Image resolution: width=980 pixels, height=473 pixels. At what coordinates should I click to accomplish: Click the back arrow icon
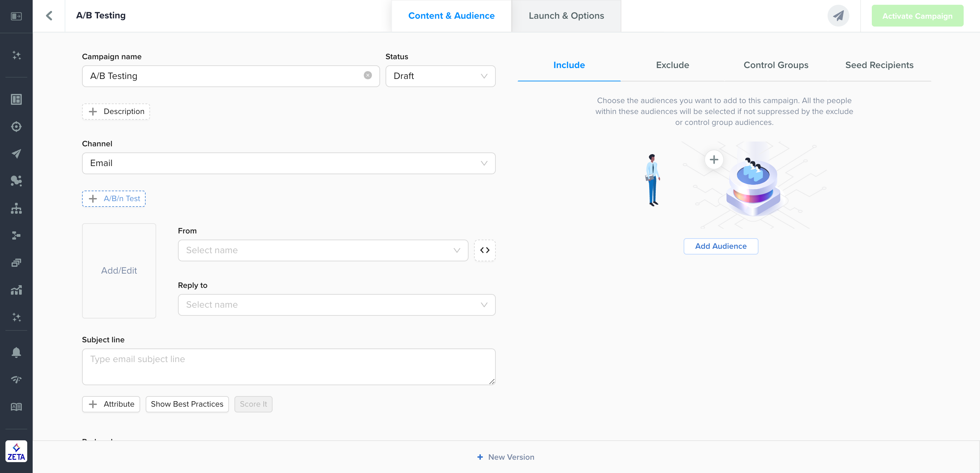49,16
